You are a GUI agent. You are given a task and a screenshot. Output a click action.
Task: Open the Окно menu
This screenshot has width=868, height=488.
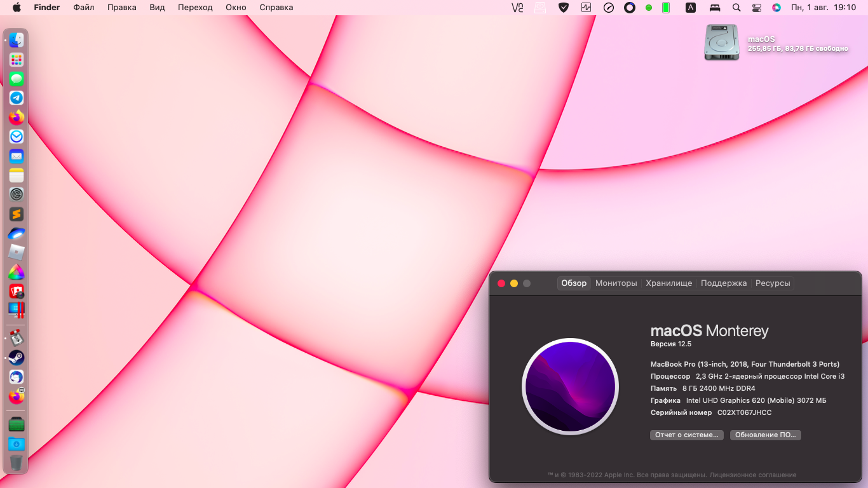[236, 8]
